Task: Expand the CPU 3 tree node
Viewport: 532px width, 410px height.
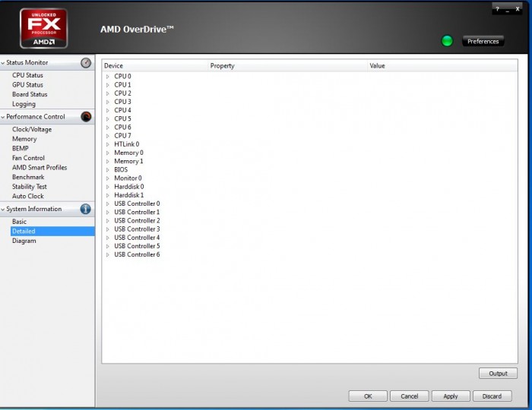Action: (x=108, y=102)
